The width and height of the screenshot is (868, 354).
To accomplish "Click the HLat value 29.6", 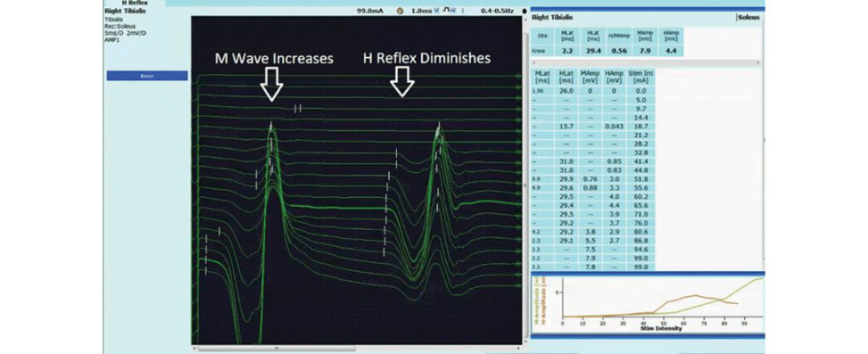I will tap(566, 188).
